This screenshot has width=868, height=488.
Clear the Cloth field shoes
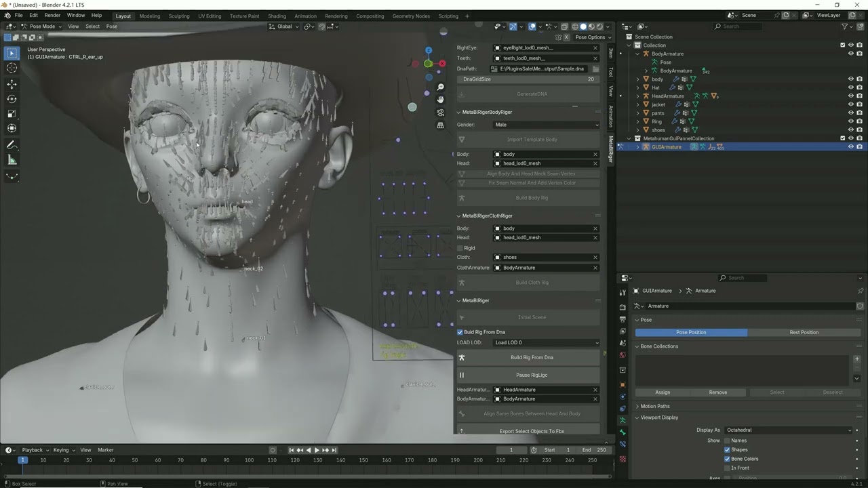point(595,257)
